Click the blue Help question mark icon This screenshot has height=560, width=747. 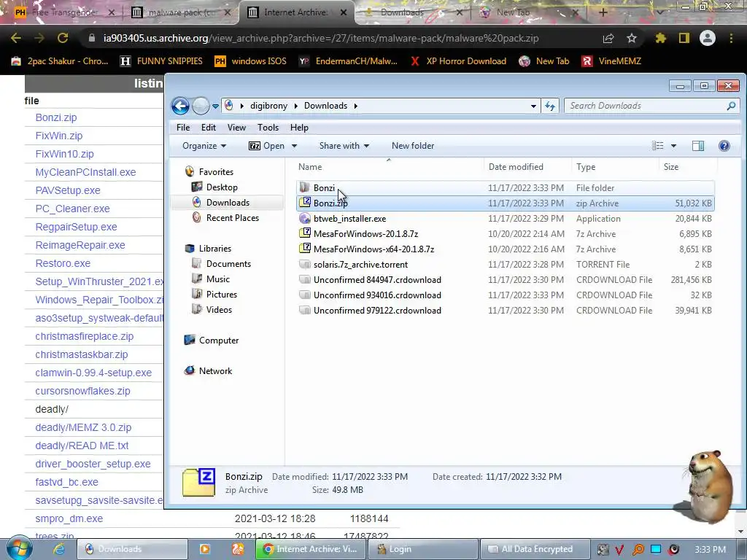(x=724, y=146)
